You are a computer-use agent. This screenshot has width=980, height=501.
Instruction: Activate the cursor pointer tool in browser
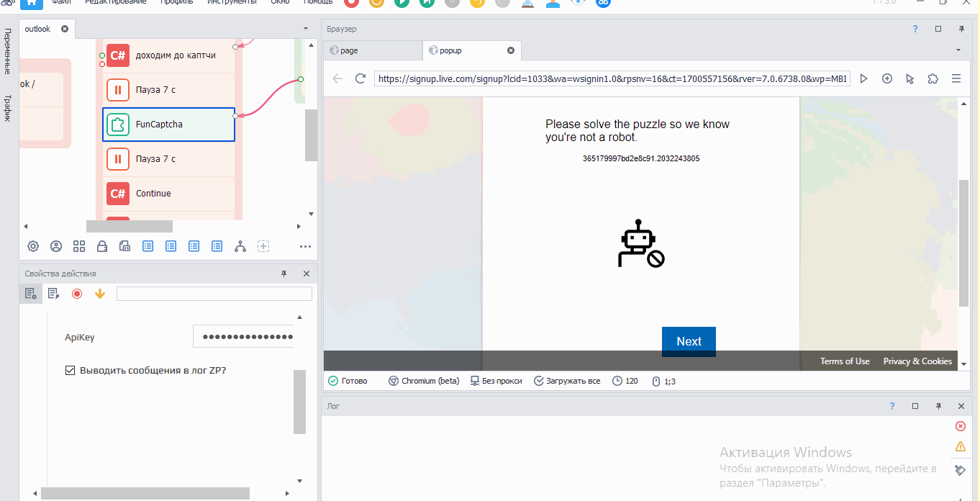click(x=910, y=78)
